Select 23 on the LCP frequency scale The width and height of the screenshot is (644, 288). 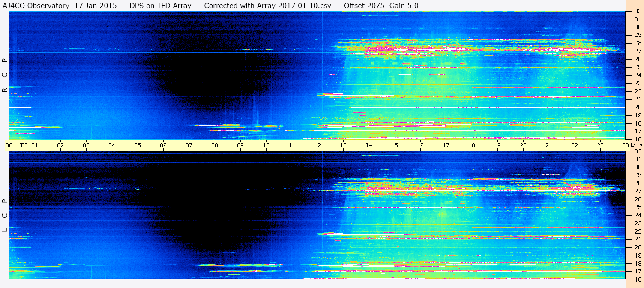click(638, 223)
